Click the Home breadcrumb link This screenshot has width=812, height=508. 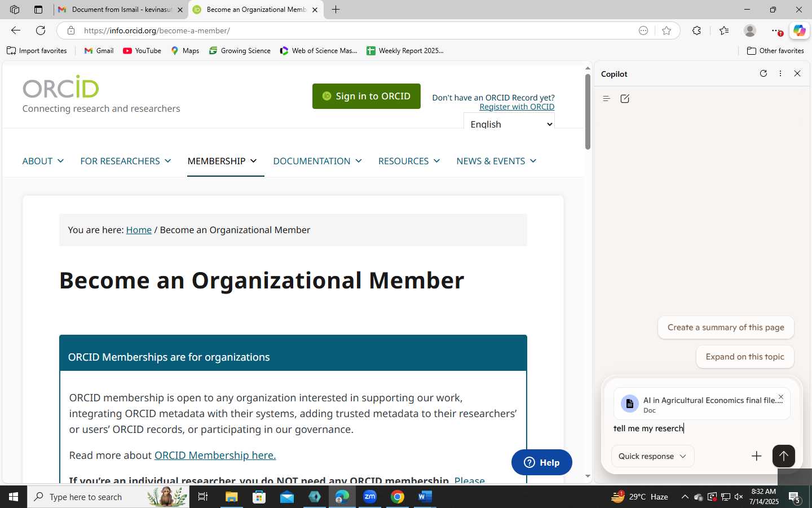[x=139, y=230]
